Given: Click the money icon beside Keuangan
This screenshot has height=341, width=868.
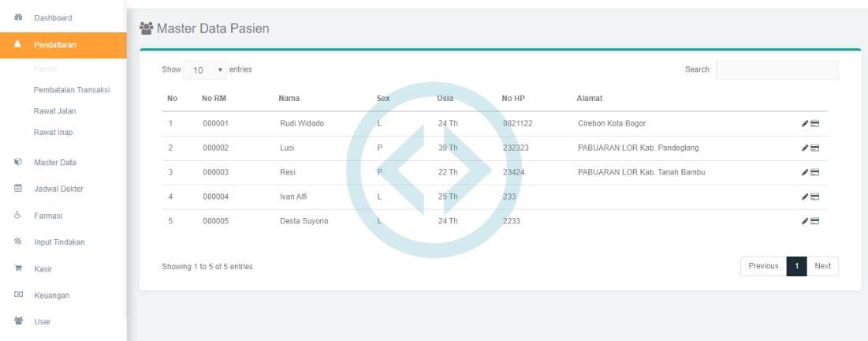Looking at the screenshot, I should [17, 295].
